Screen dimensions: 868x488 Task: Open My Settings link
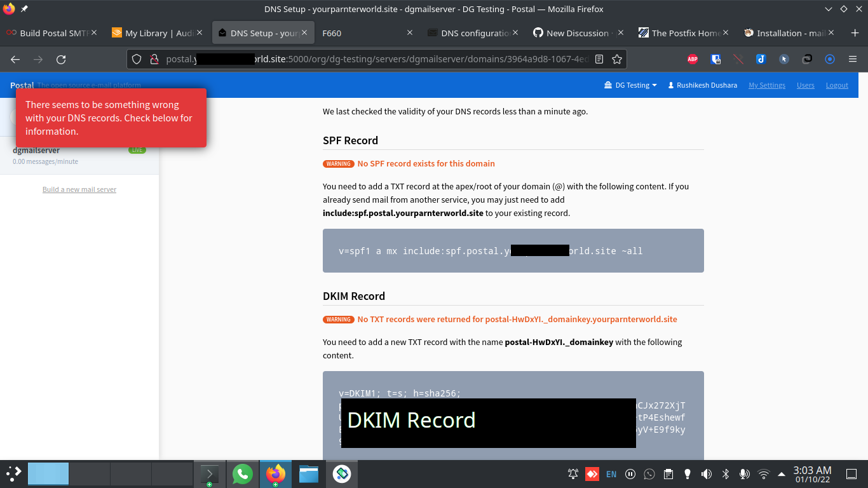click(767, 85)
